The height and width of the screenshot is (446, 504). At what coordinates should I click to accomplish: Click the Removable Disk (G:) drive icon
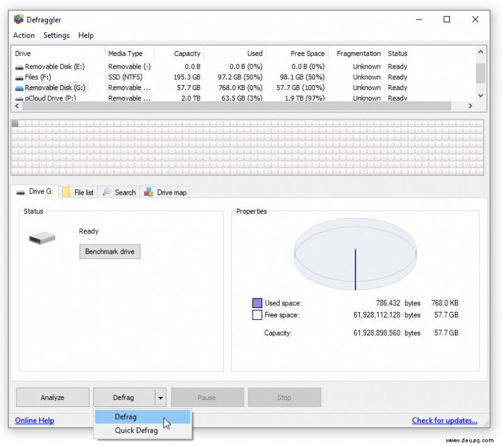tap(20, 88)
